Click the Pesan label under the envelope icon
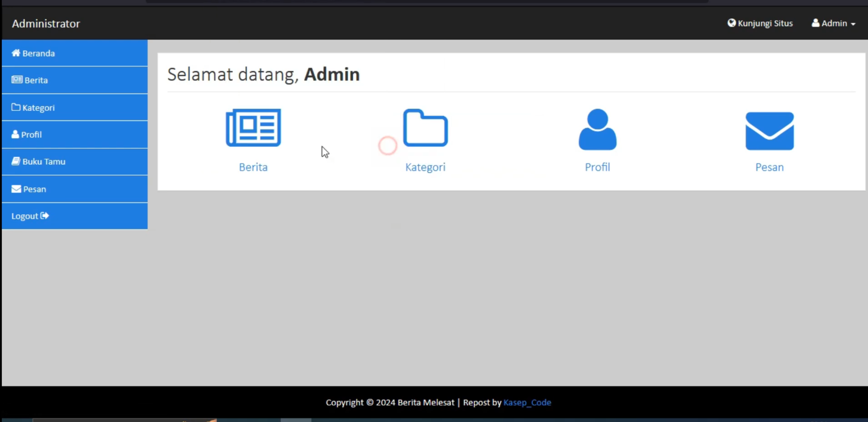 (x=770, y=167)
